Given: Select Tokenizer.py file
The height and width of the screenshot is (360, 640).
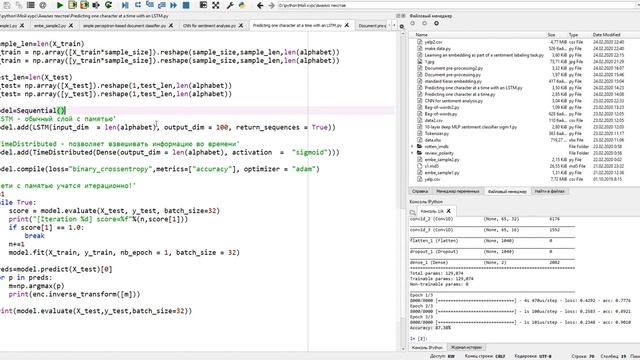Looking at the screenshot, I should [x=436, y=133].
